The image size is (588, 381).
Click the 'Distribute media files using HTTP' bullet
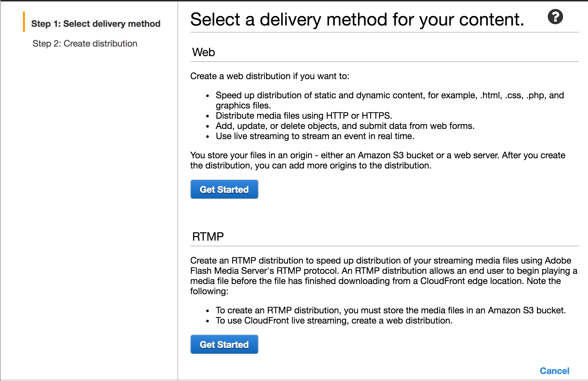[x=304, y=116]
